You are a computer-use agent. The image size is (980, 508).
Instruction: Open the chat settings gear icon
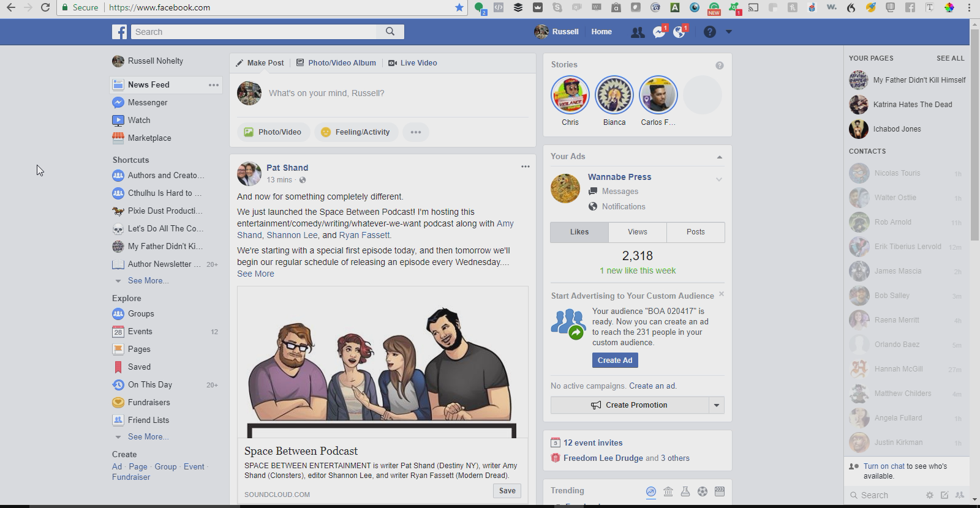(x=929, y=495)
